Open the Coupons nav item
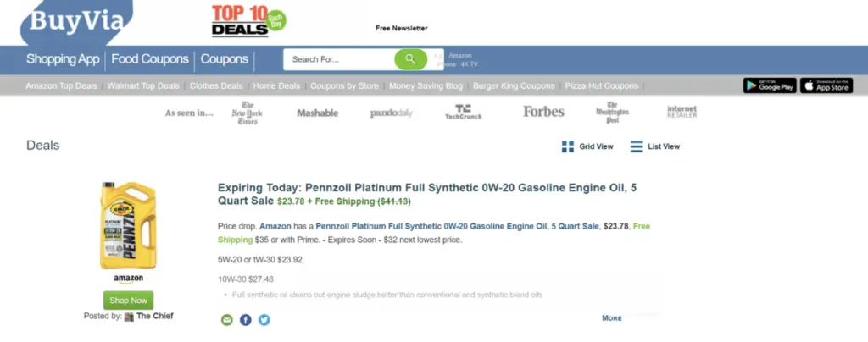This screenshot has width=868, height=342. (x=225, y=59)
